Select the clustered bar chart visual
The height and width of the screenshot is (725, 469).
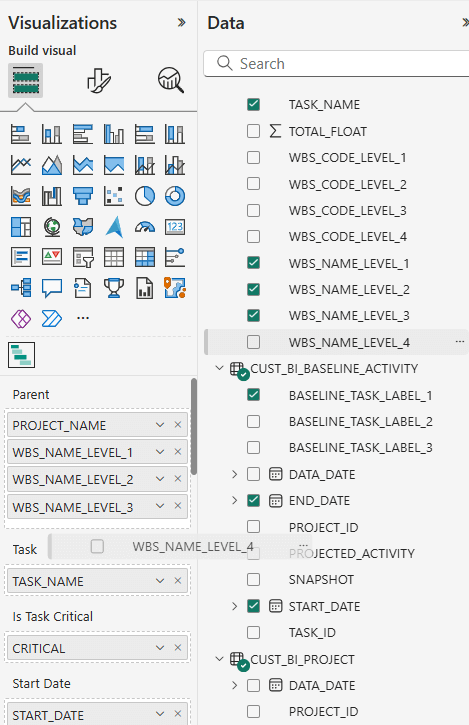pos(83,135)
